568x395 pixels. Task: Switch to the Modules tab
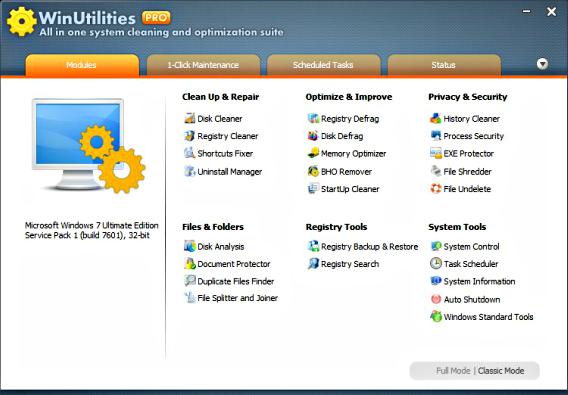[x=82, y=65]
